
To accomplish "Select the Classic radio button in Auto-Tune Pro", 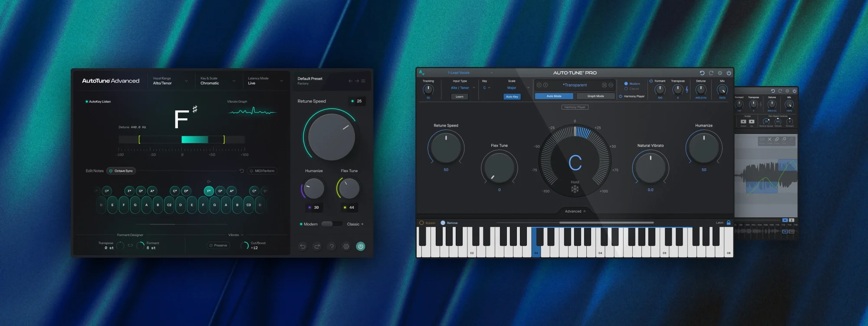I will pyautogui.click(x=626, y=89).
